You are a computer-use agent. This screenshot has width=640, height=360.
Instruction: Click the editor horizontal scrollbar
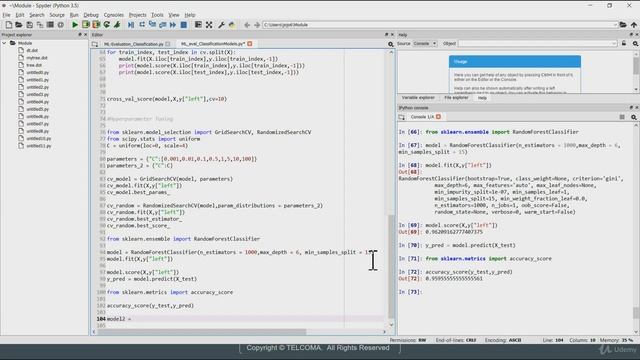(x=202, y=332)
